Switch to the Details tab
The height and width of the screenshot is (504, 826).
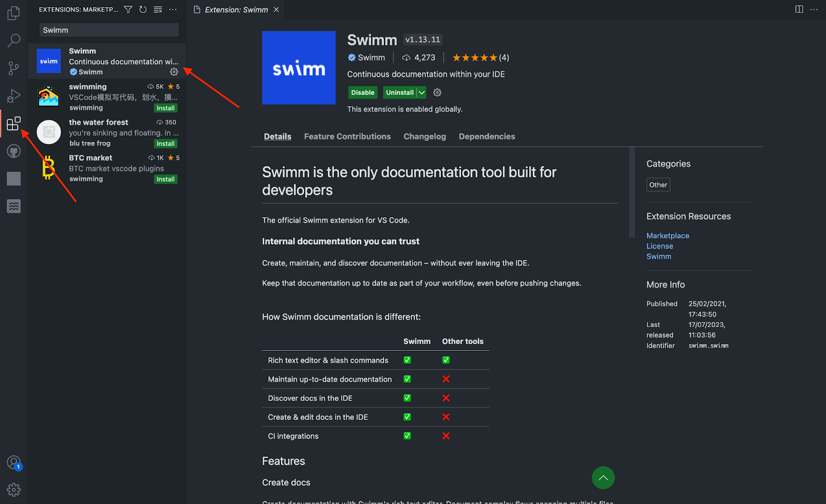click(278, 136)
